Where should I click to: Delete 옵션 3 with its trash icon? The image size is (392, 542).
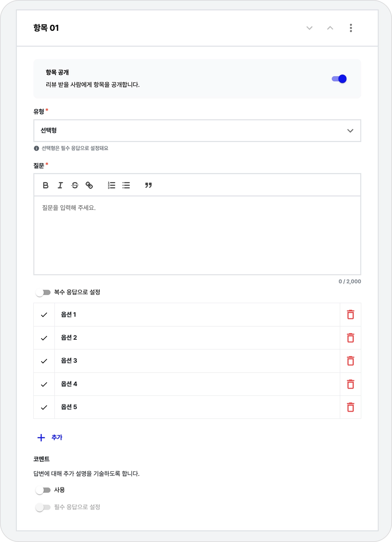point(350,361)
